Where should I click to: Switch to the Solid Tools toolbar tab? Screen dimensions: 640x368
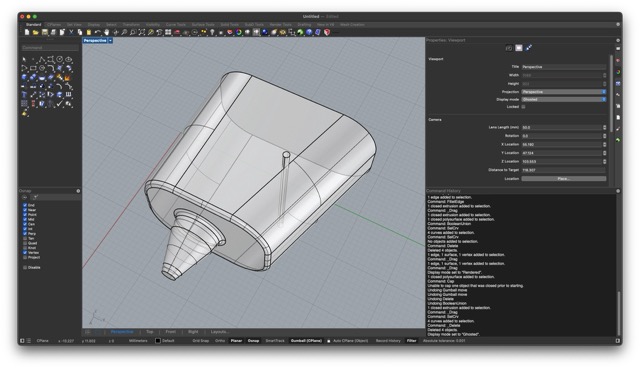click(x=229, y=24)
